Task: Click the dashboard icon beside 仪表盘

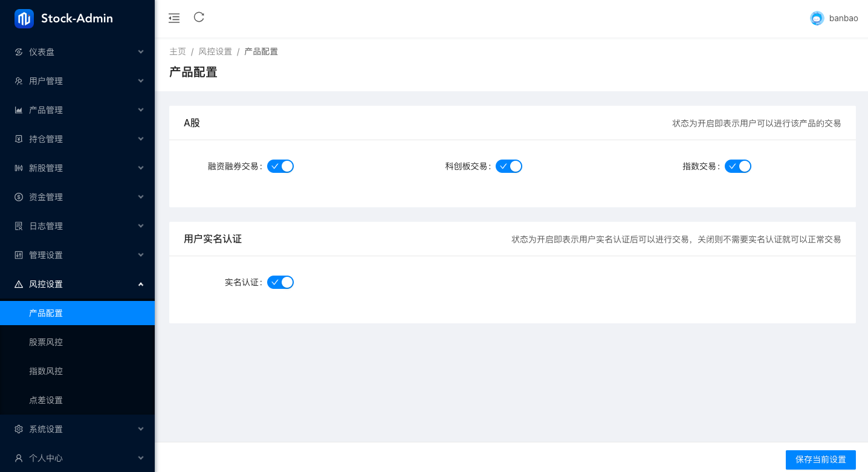Action: pyautogui.click(x=19, y=52)
